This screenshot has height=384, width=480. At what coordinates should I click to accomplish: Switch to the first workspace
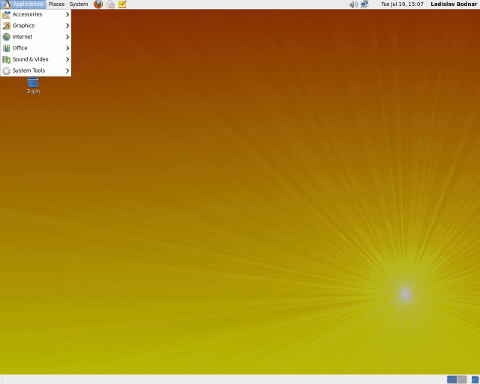pos(452,379)
